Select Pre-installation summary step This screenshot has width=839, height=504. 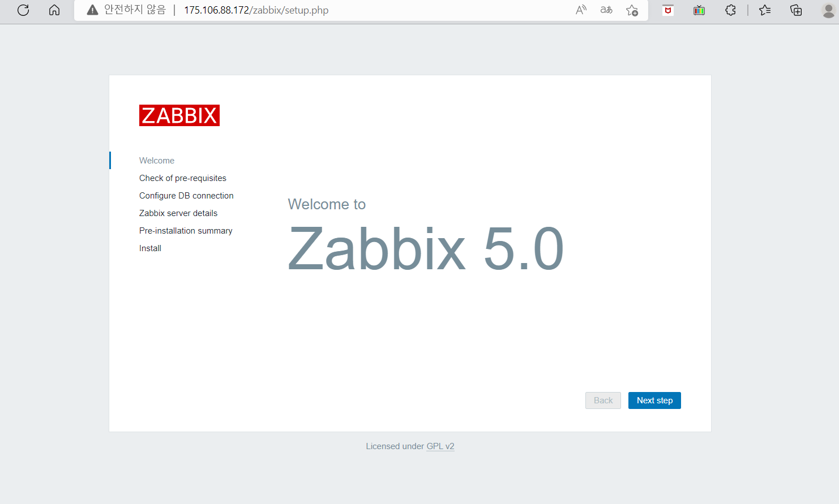186,231
